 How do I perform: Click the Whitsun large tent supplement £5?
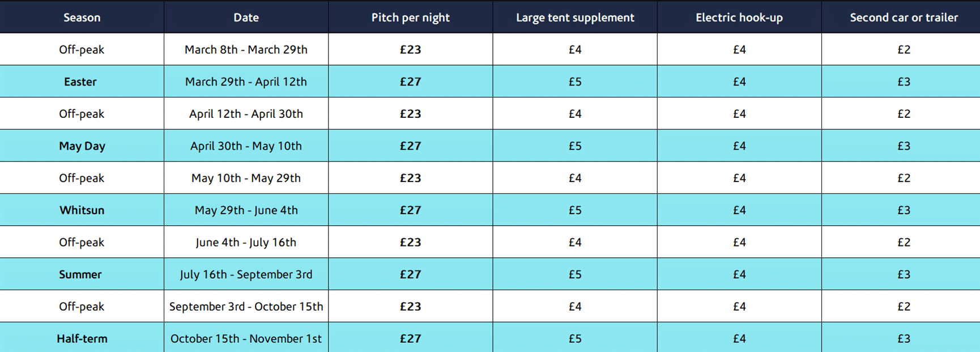point(575,210)
